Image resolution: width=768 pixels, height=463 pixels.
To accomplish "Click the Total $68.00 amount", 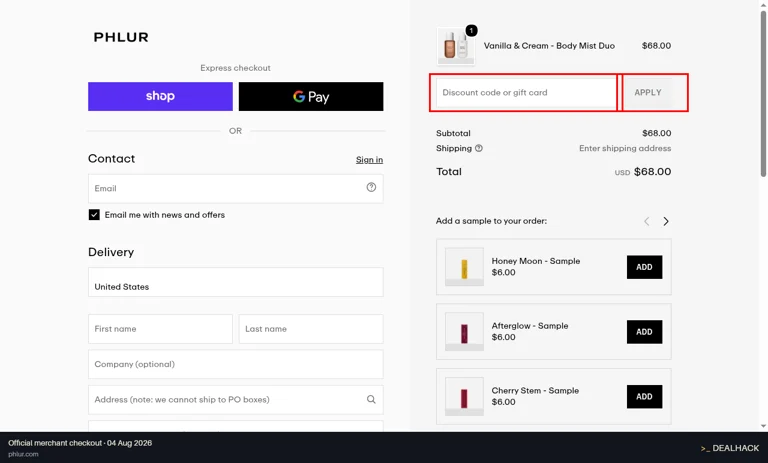I will point(652,171).
